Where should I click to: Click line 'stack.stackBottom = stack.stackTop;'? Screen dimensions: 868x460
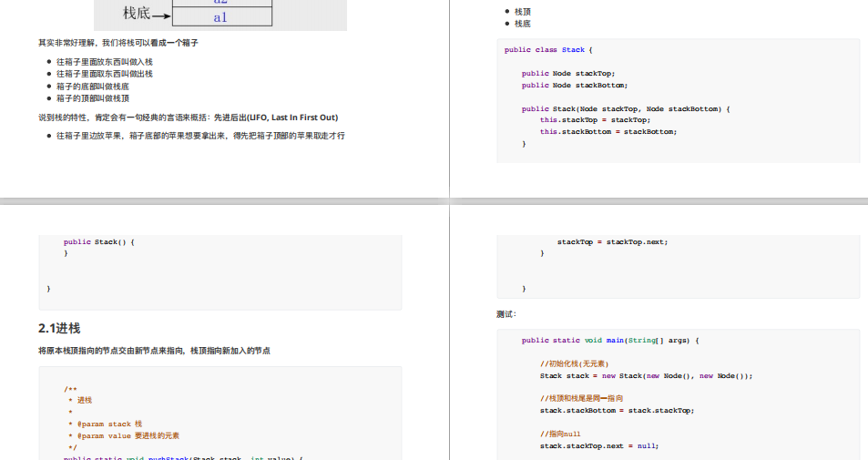617,410
